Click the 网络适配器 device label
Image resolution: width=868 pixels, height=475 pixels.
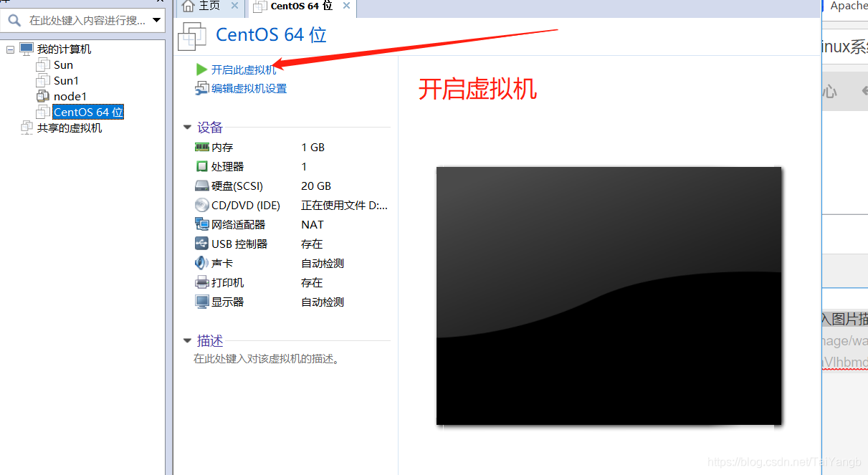point(238,224)
